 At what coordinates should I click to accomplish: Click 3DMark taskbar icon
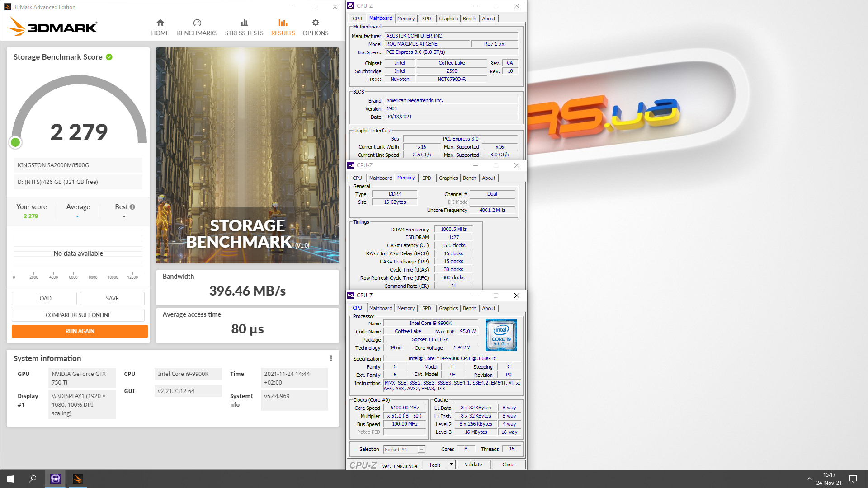77,479
